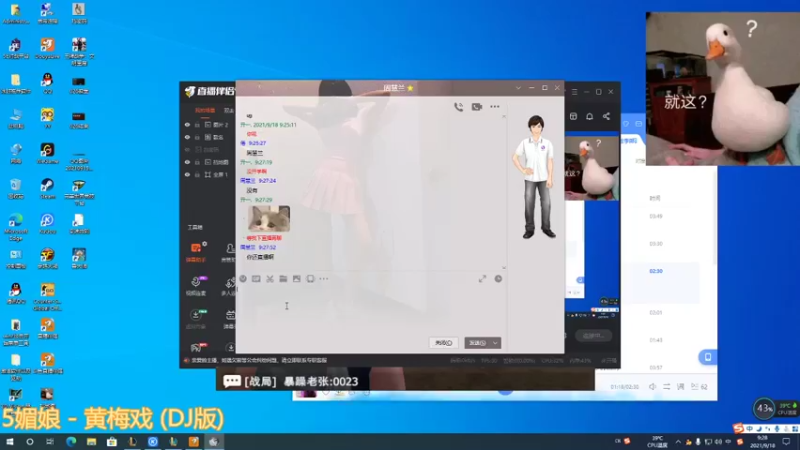Click the duck preview in streaming app
Screen dimensions: 800x450
point(592,168)
